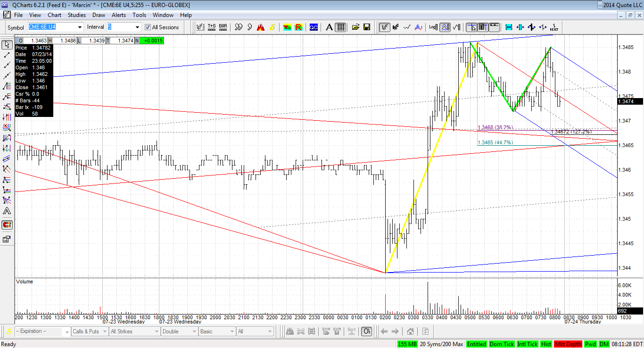Toggle the Log scale button
644x348 pixels.
click(433, 27)
